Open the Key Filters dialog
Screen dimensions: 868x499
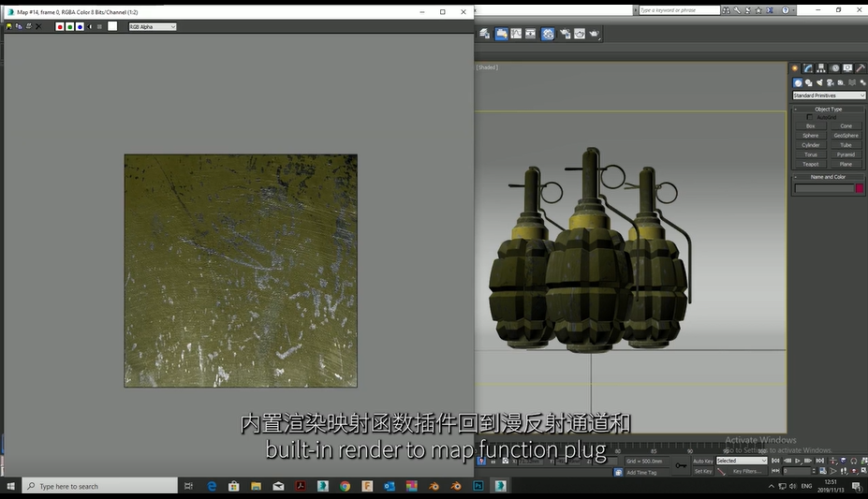(747, 471)
